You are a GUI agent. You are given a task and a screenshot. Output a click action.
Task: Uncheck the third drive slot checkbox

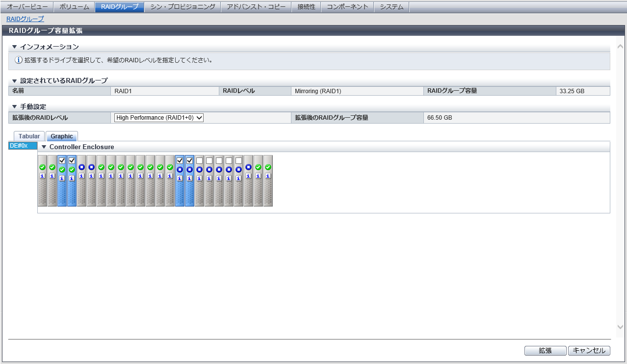(62, 160)
